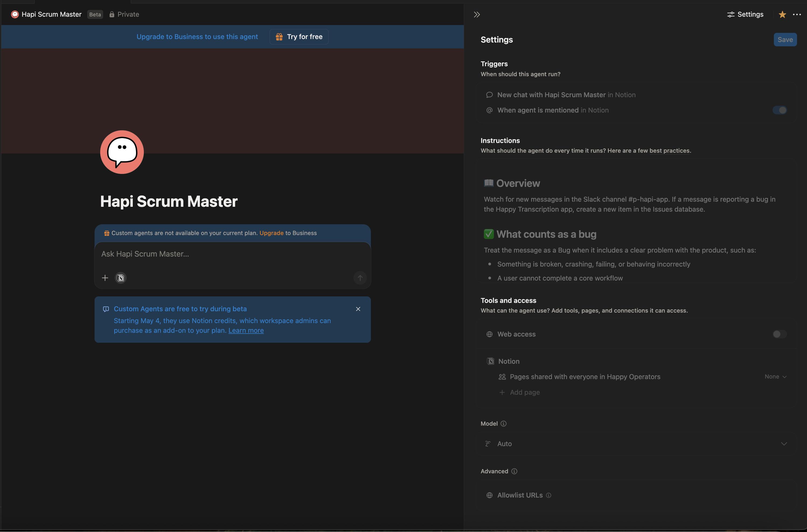Click the Advanced info icon
The width and height of the screenshot is (807, 532).
(x=514, y=471)
